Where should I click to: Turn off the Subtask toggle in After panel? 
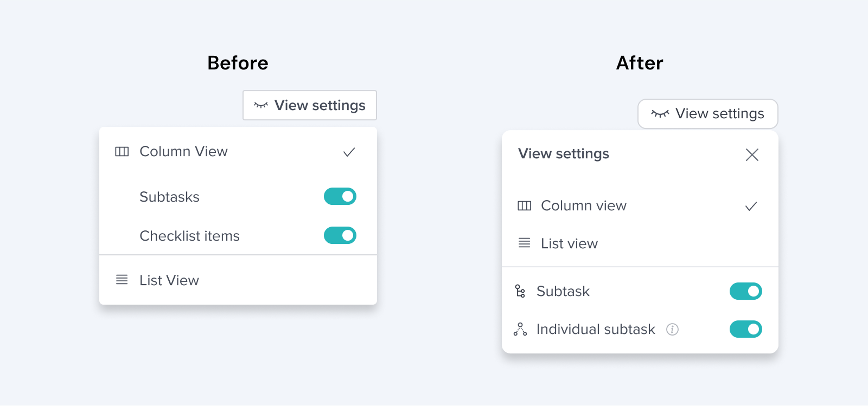746,291
